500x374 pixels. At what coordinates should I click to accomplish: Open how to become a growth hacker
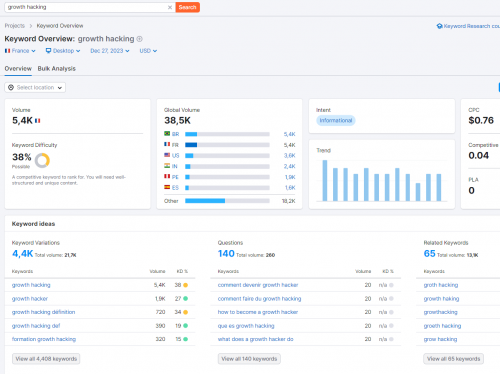(258, 312)
